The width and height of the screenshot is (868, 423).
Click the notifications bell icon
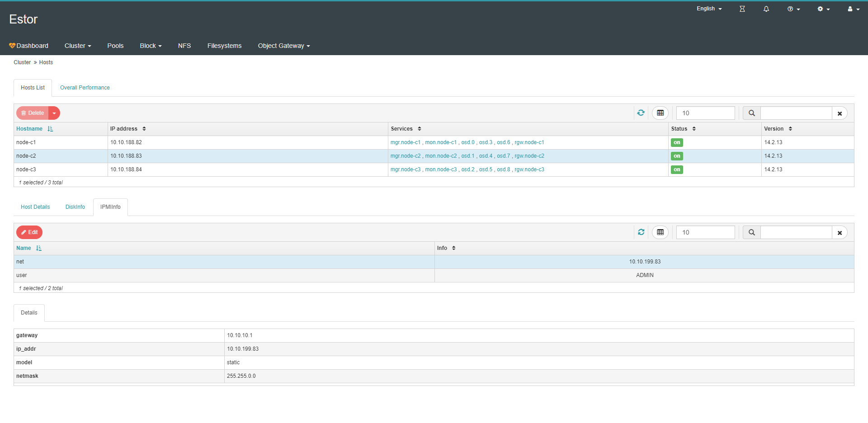pos(766,9)
